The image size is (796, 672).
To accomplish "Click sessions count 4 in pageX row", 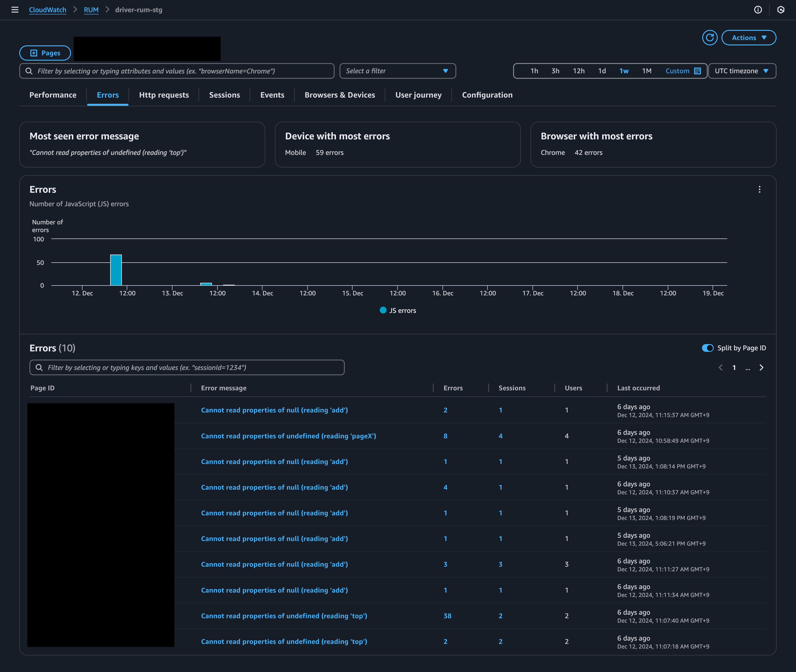I will coord(501,436).
